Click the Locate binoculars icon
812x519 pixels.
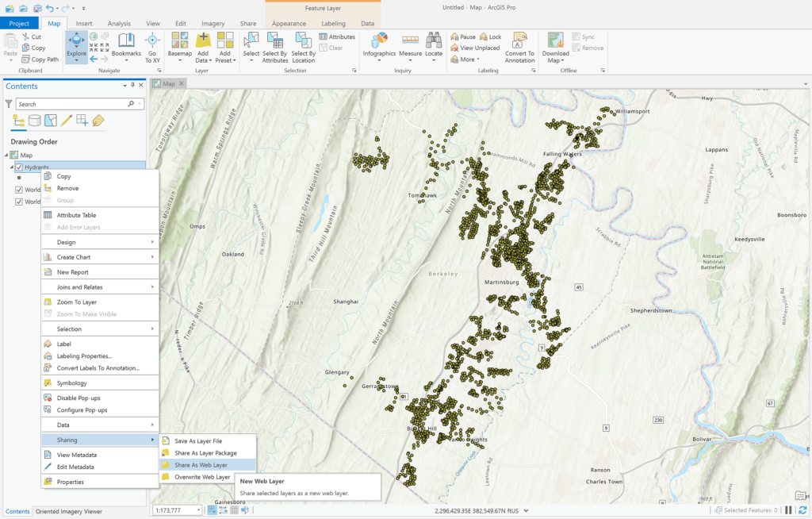pyautogui.click(x=434, y=40)
